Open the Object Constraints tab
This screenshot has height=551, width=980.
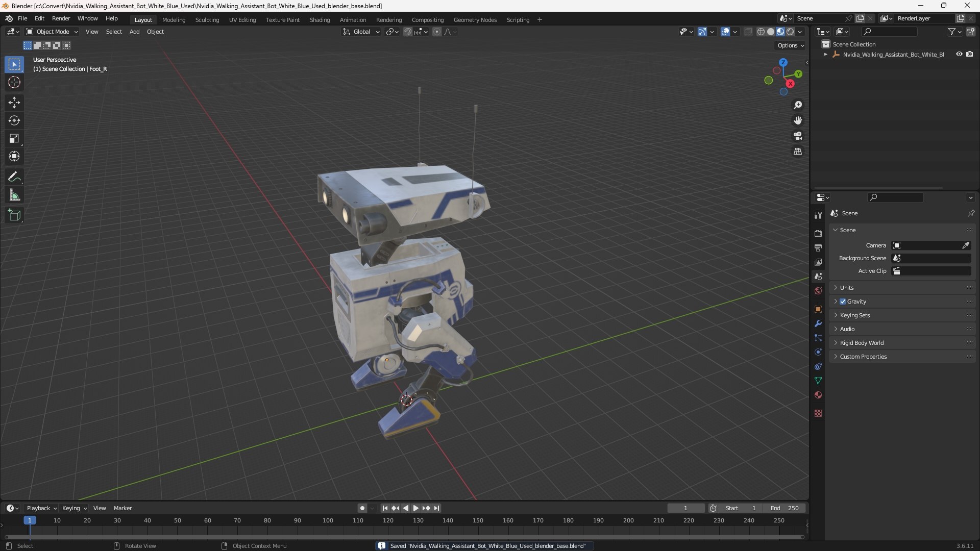(x=818, y=366)
